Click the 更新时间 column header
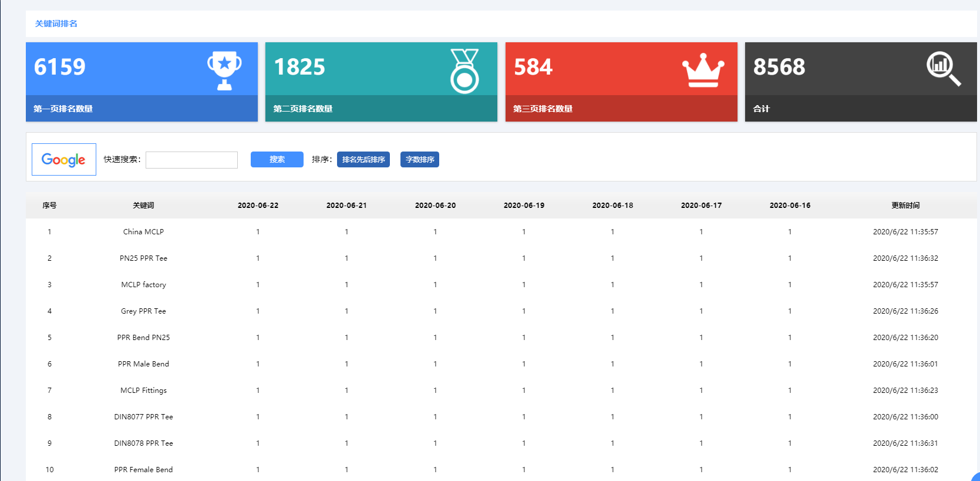The height and width of the screenshot is (481, 980). (905, 206)
